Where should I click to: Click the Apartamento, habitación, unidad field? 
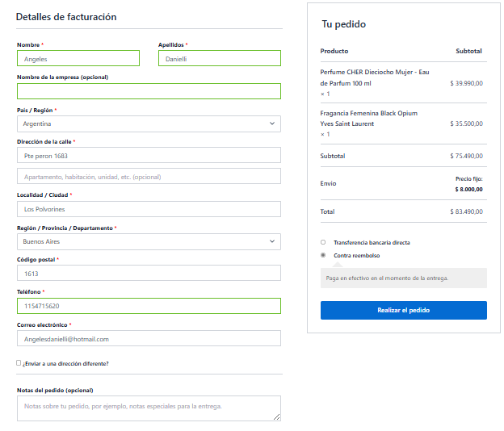pyautogui.click(x=149, y=176)
